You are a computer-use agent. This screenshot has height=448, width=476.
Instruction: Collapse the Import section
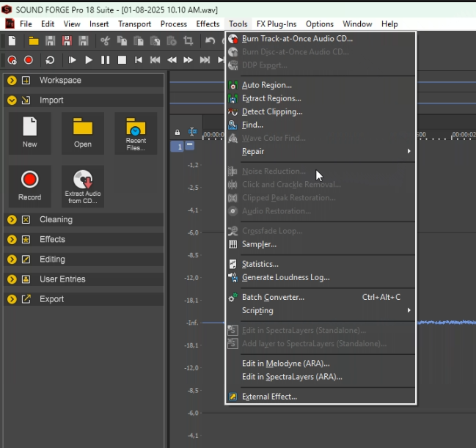(12, 100)
